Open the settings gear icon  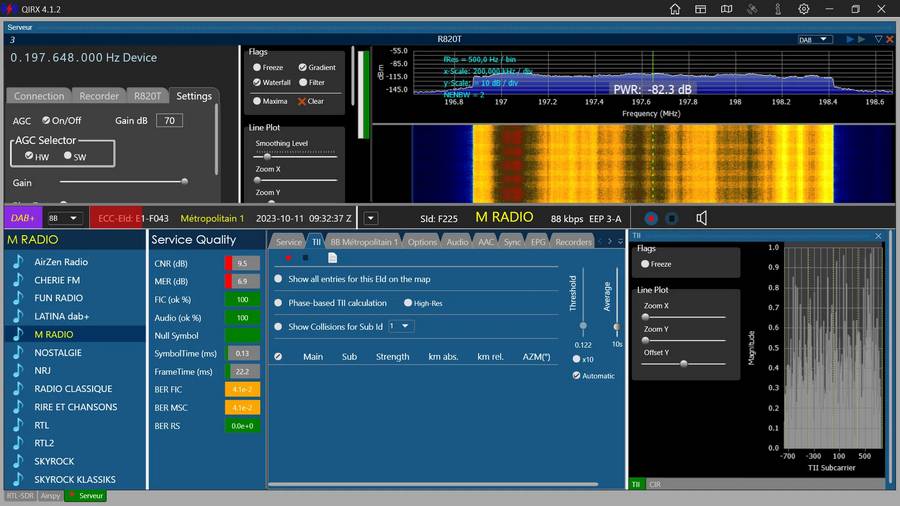pos(804,9)
